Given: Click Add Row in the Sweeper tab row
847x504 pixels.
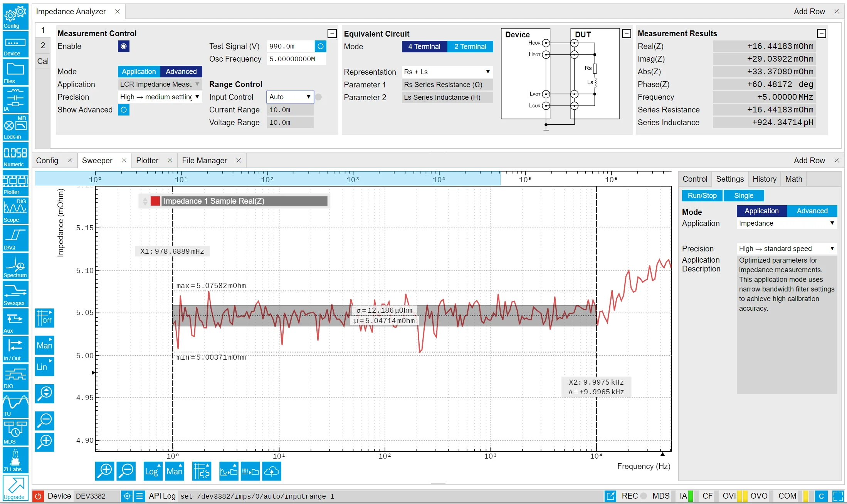Looking at the screenshot, I should (x=809, y=161).
